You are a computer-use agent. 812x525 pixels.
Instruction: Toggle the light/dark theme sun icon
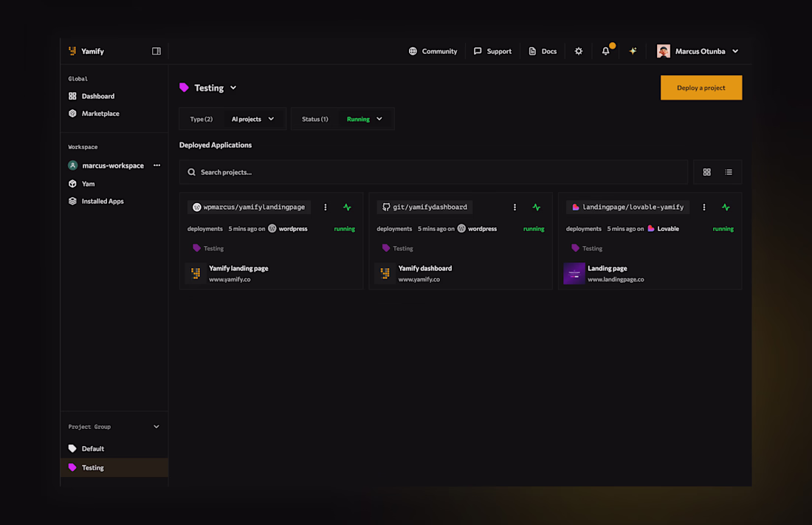579,51
